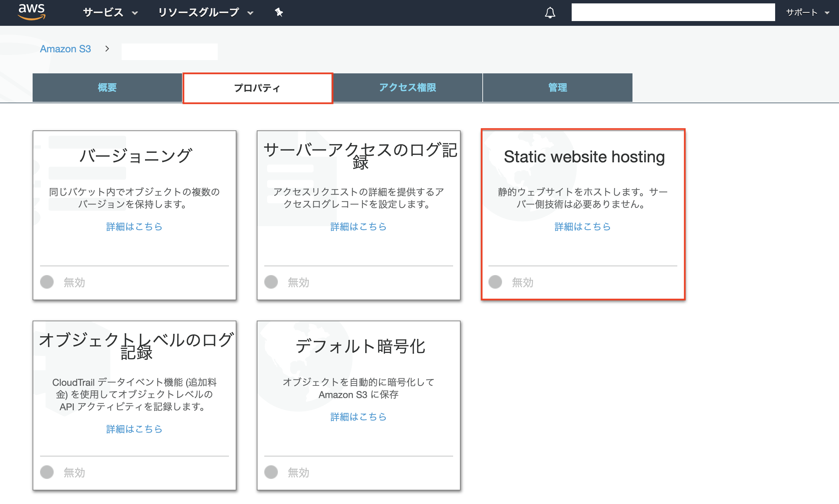839x504 pixels.
Task: Open the Amazon S3 breadcrumb link
Action: tap(66, 49)
